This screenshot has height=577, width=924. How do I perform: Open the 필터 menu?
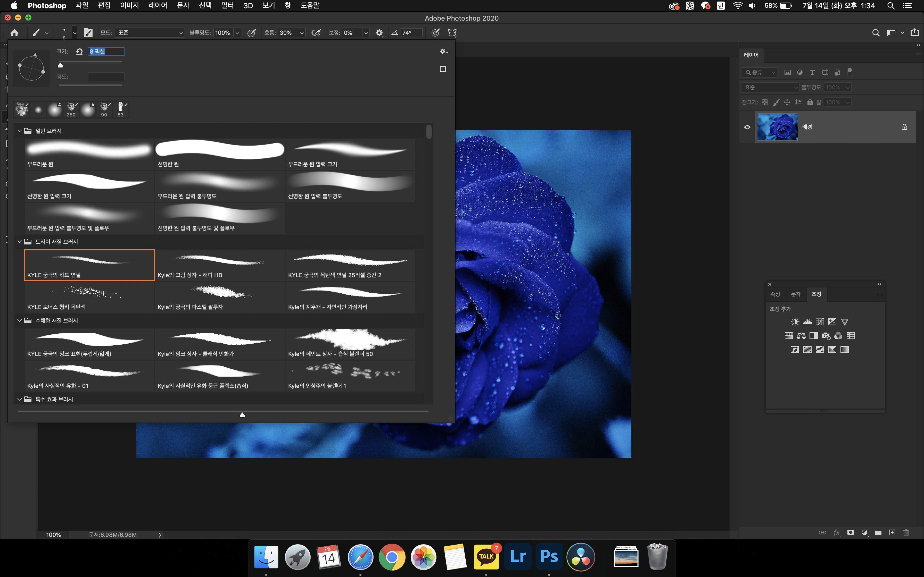click(227, 5)
